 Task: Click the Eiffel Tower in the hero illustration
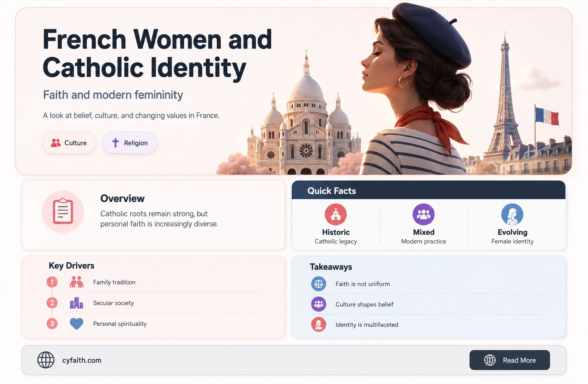coord(505,102)
